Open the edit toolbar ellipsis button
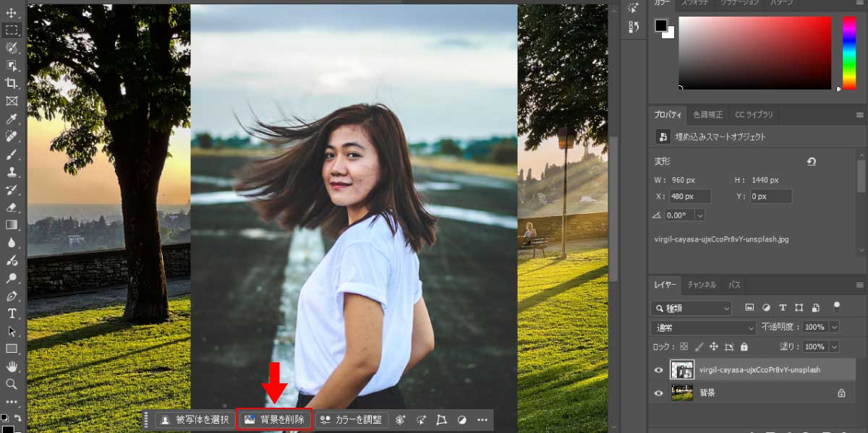868x433 pixels. coord(12,402)
